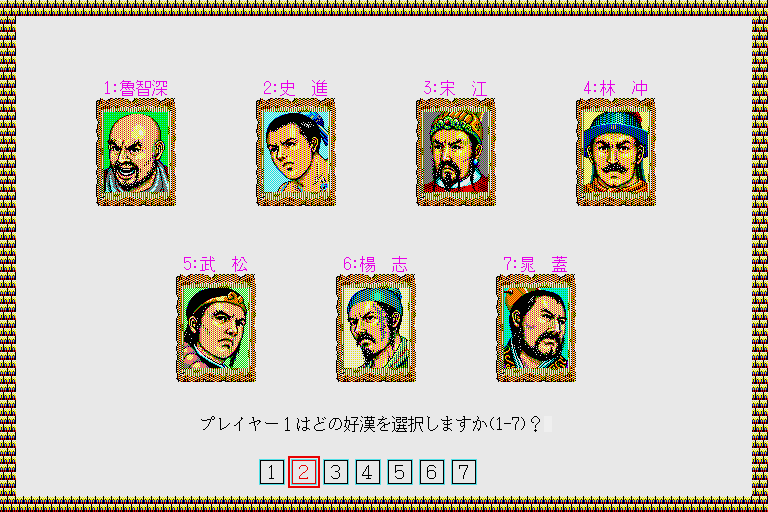Click the red highlighted number 2 button
Screen dimensions: 768x512
pos(304,472)
